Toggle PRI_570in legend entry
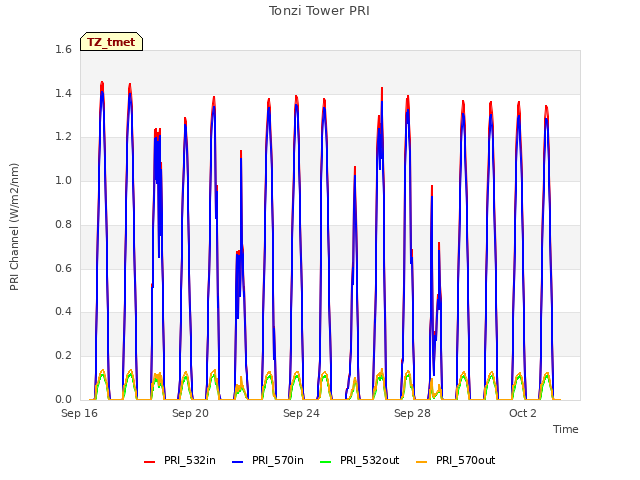This screenshot has height=480, width=640. click(x=268, y=460)
